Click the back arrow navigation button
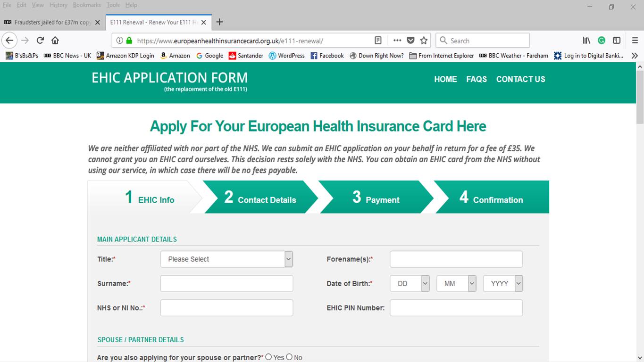This screenshot has width=644, height=362. click(x=9, y=41)
